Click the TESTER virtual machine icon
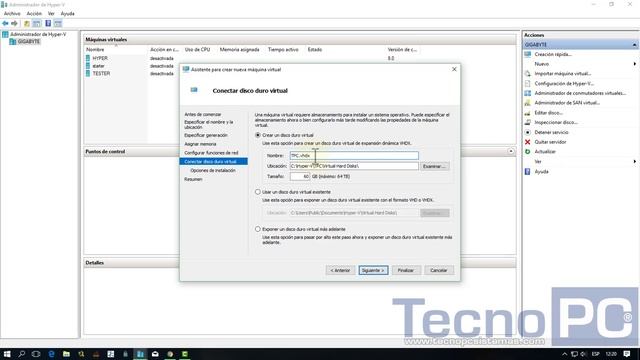The height and width of the screenshot is (360, 640). [88, 73]
